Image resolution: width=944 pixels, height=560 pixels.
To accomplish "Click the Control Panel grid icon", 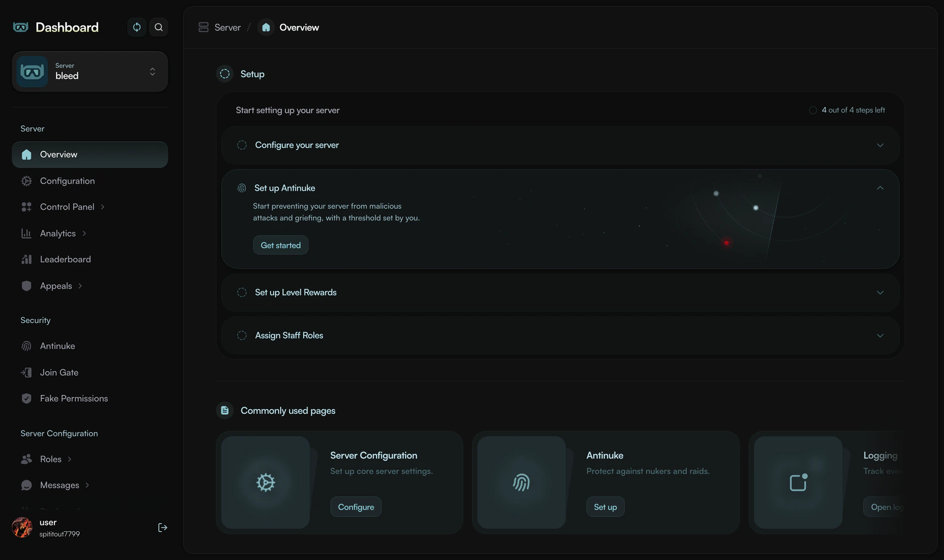I will click(x=27, y=207).
